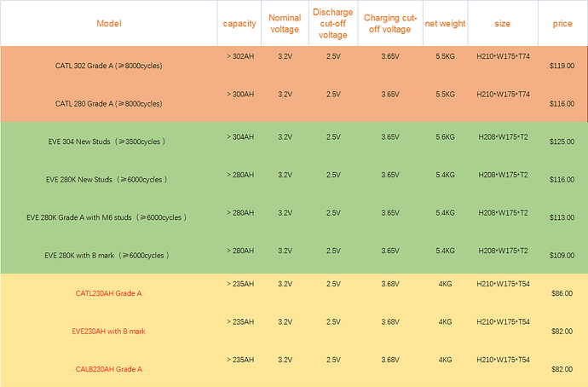Click the 5.6KG net weight cell
Screen dimensions: 588x387
click(445, 137)
